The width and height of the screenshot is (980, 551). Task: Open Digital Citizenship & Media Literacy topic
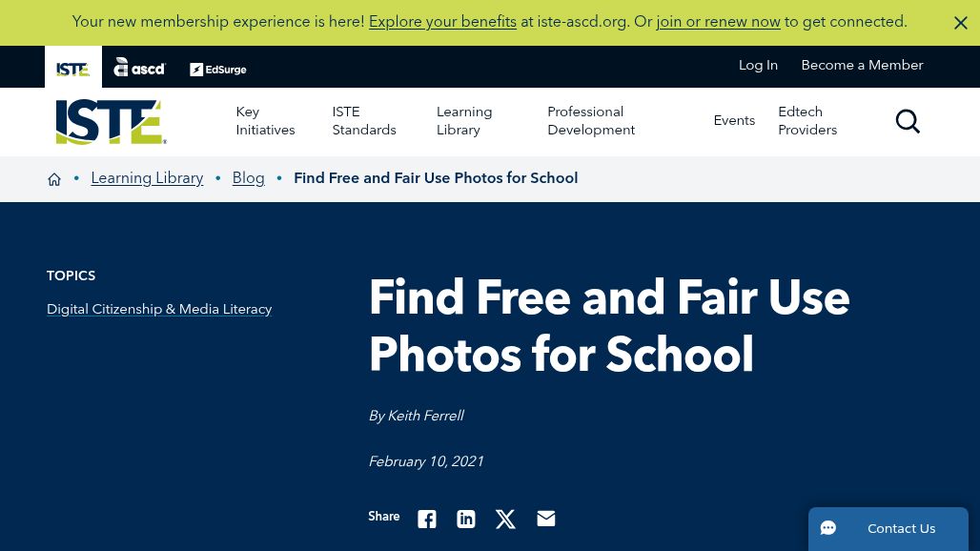click(159, 310)
